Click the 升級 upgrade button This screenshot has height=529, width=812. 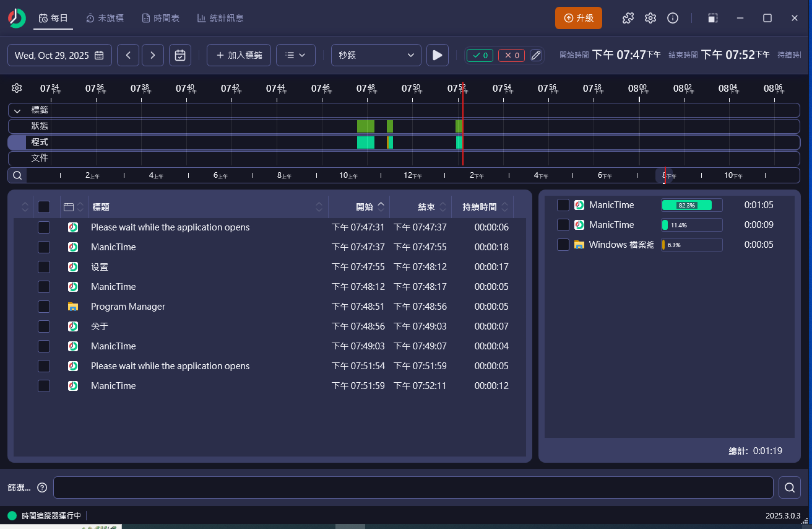(578, 18)
